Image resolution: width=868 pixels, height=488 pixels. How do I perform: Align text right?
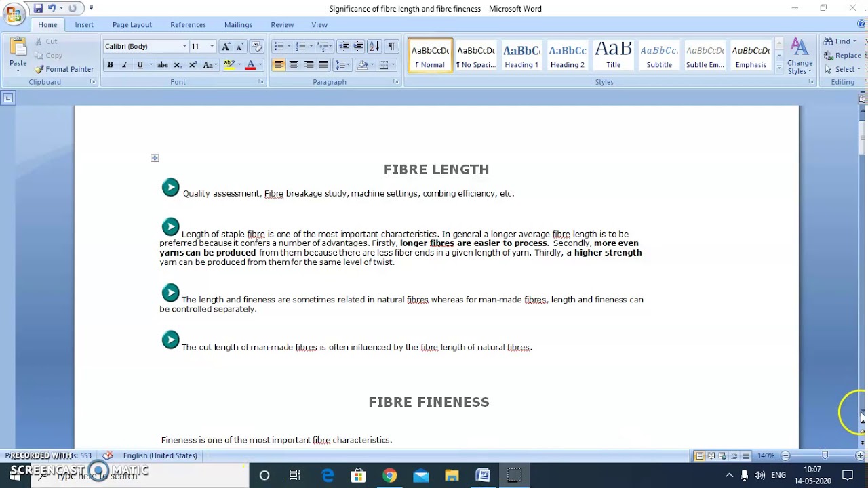[309, 65]
